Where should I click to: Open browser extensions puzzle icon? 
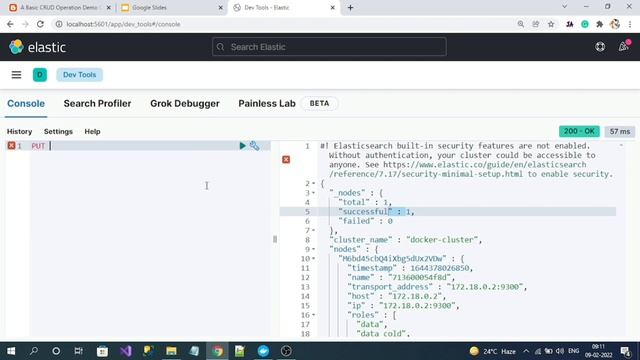600,24
